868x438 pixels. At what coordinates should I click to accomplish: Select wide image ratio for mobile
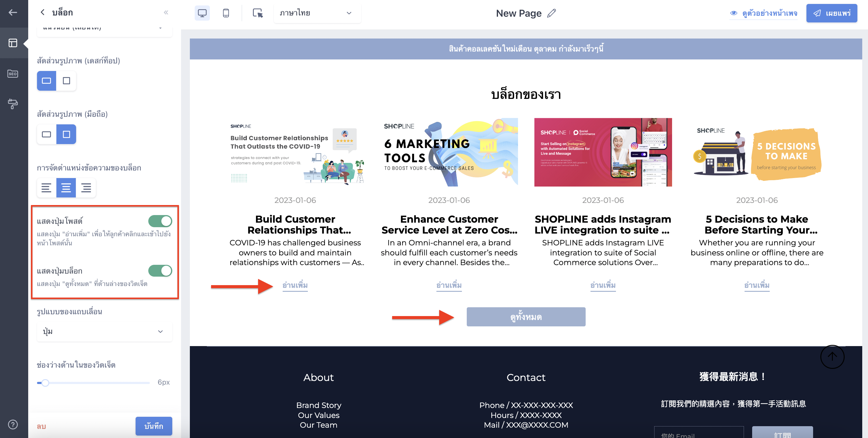point(46,134)
